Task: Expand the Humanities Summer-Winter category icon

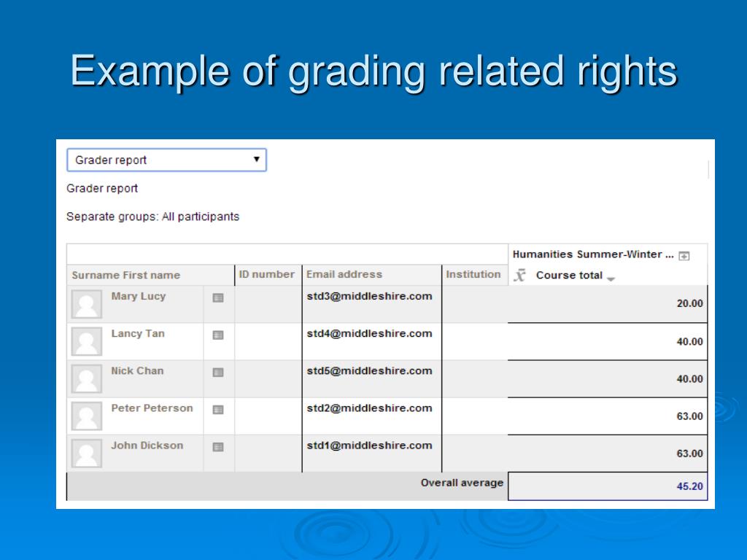Action: pyautogui.click(x=684, y=256)
